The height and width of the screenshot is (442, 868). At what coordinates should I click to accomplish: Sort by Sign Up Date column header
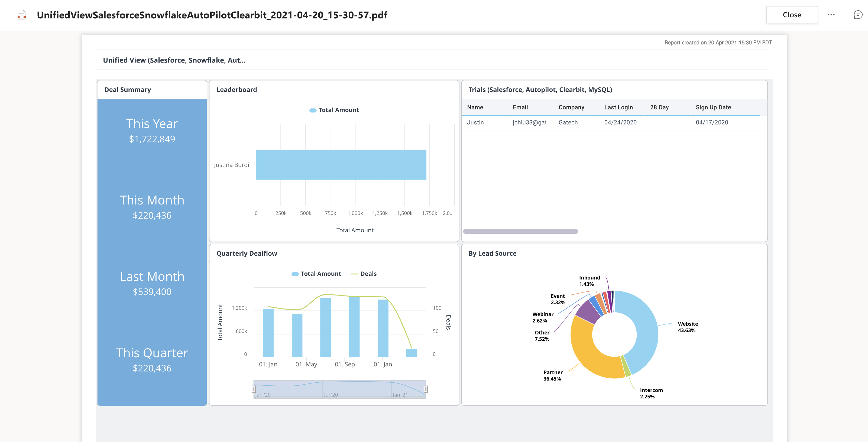coord(713,108)
